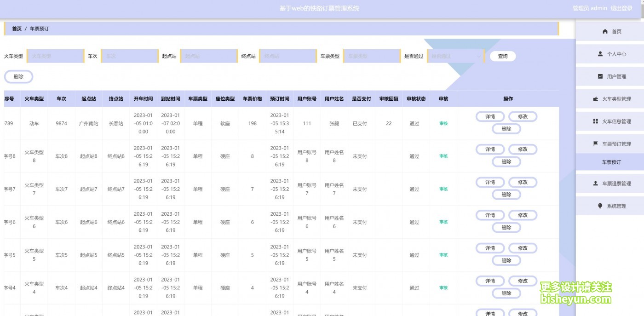Click 详情 for the 车次8 row
Viewport: 644px width, 316px height.
pyautogui.click(x=490, y=149)
